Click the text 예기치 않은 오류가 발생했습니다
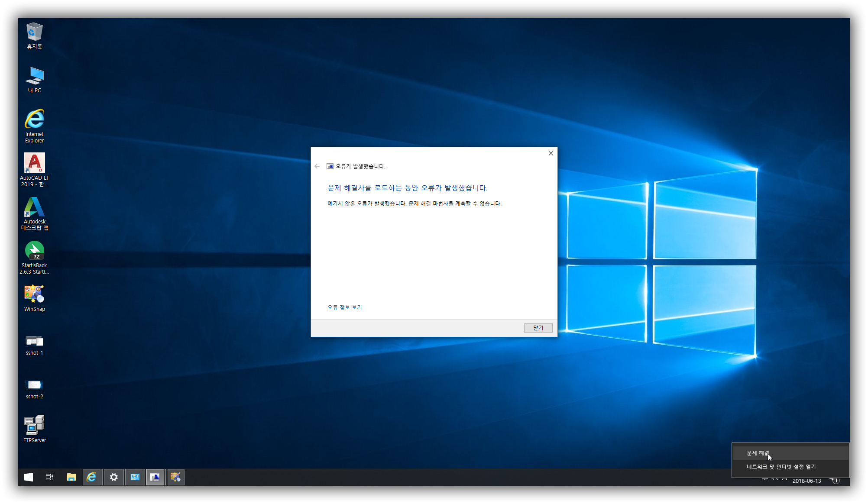Viewport: 868px width, 504px height. [x=367, y=204]
